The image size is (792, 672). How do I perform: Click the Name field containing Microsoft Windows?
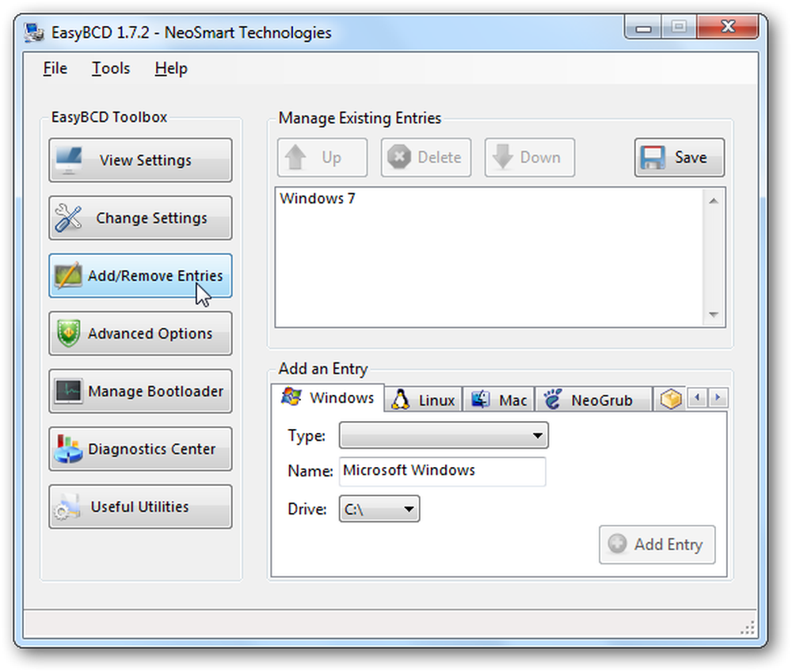pos(443,471)
